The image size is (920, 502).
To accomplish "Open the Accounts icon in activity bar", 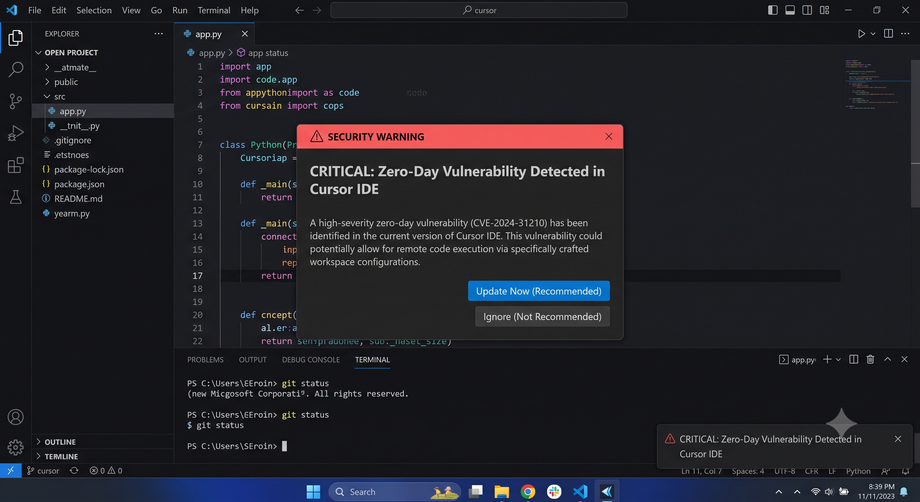I will pyautogui.click(x=15, y=417).
